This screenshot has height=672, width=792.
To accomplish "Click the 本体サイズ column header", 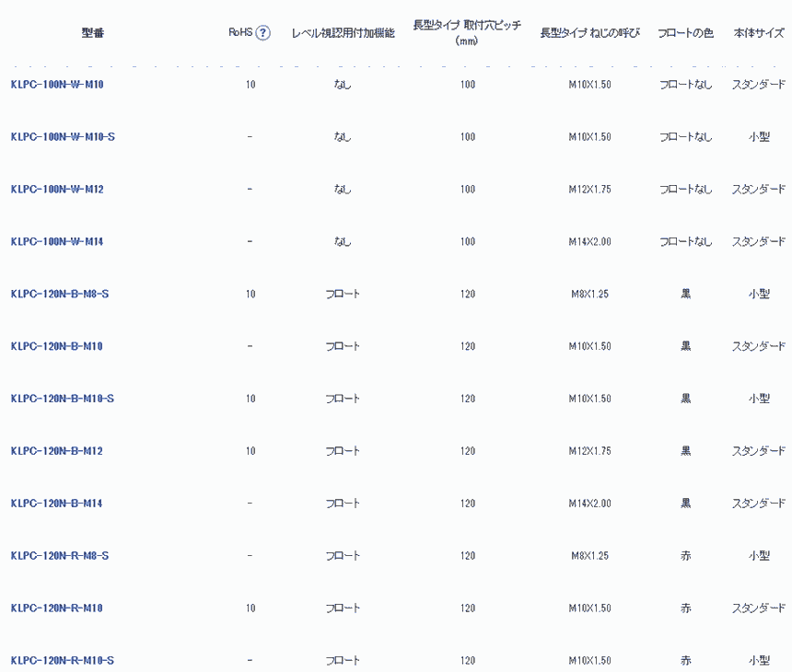I will [759, 33].
